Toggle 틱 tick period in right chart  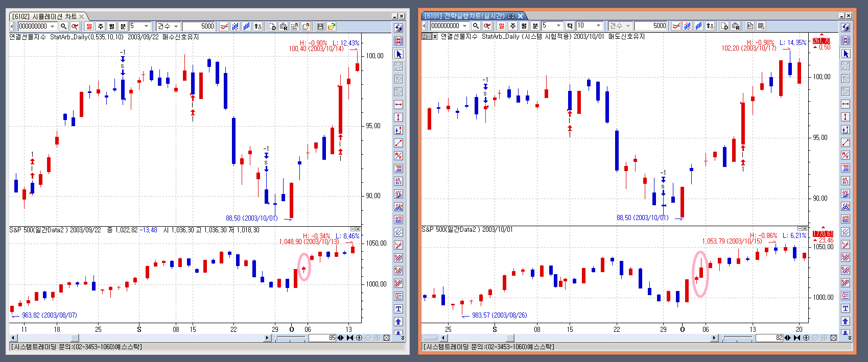point(570,26)
